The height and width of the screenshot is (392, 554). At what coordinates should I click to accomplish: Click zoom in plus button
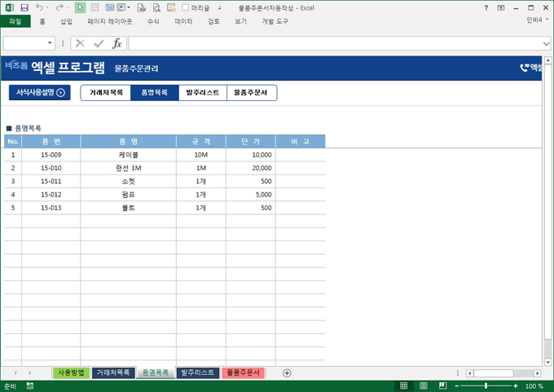click(x=516, y=386)
